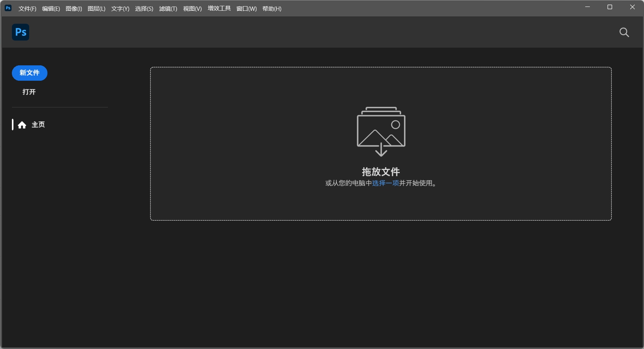The height and width of the screenshot is (349, 644).
Task: Click the 新文件 button
Action: (x=30, y=73)
